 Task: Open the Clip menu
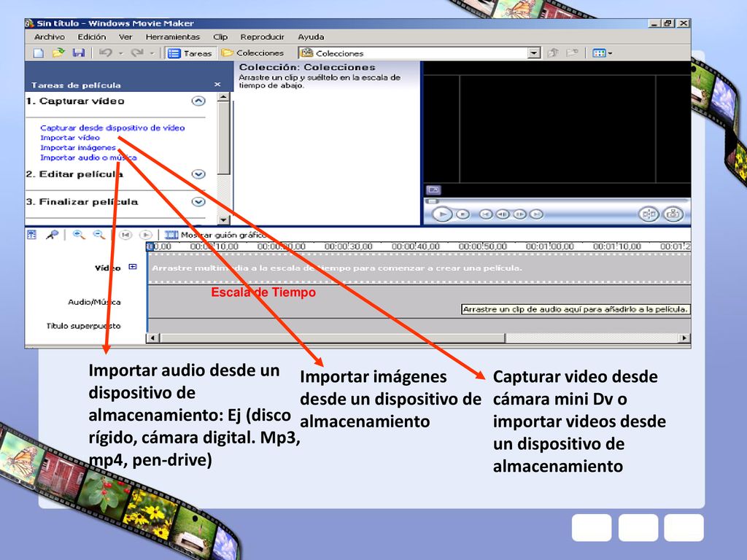[x=220, y=36]
